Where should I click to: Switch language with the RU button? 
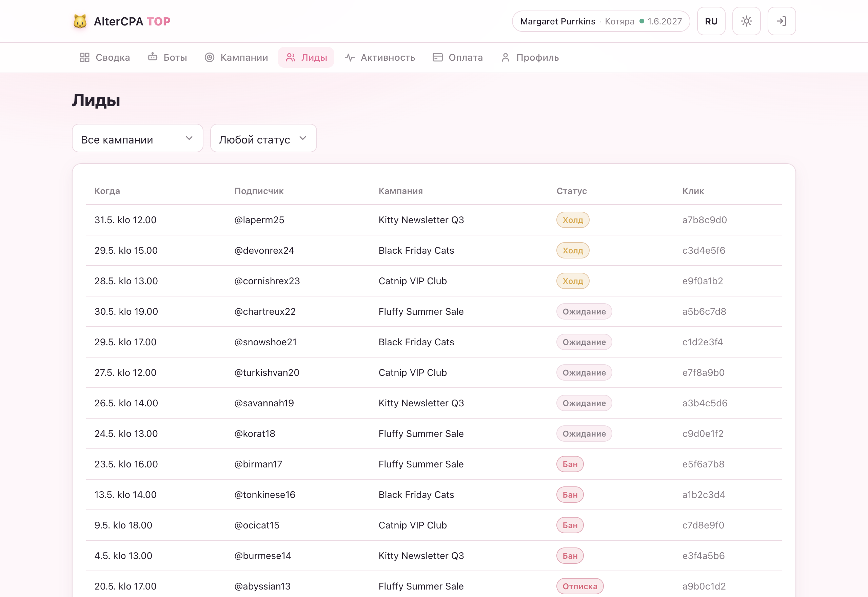click(x=711, y=21)
